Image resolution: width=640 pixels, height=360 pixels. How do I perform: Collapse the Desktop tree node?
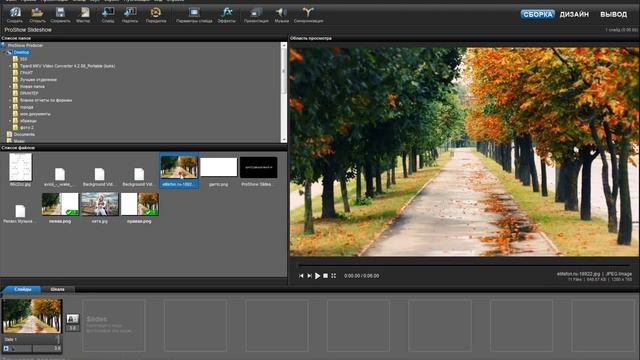[x=4, y=52]
